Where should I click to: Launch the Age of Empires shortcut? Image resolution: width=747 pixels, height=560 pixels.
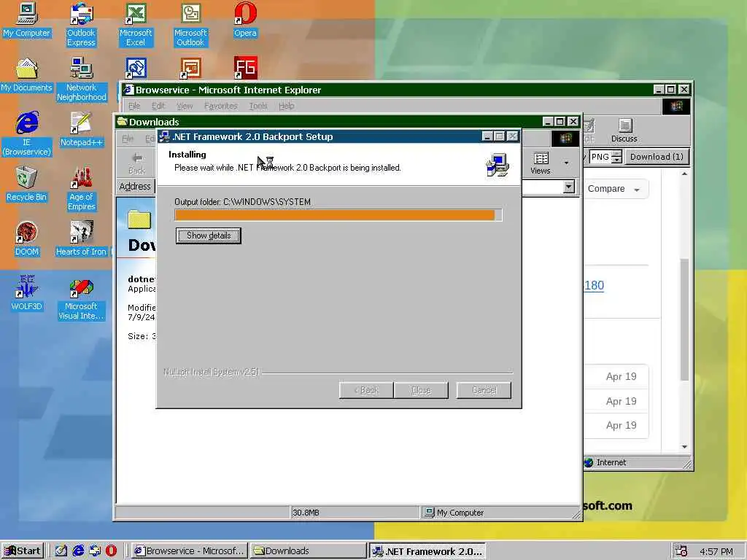82,189
